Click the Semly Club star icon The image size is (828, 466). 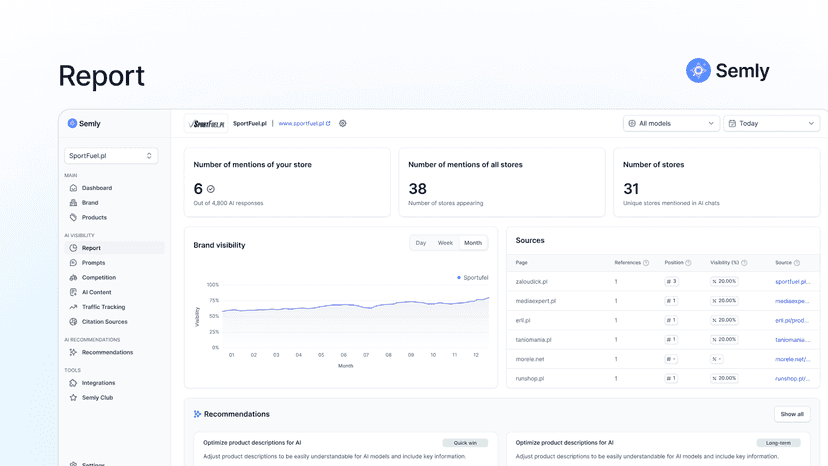[73, 398]
